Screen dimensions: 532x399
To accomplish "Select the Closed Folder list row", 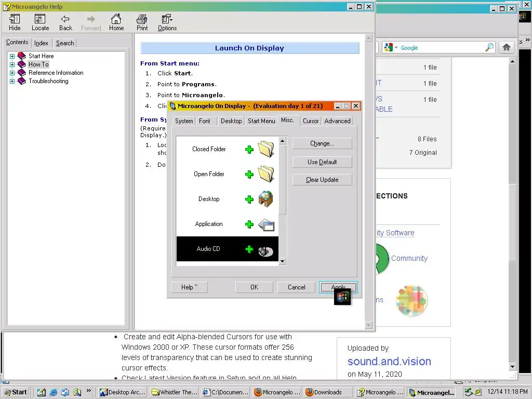I will point(228,149).
